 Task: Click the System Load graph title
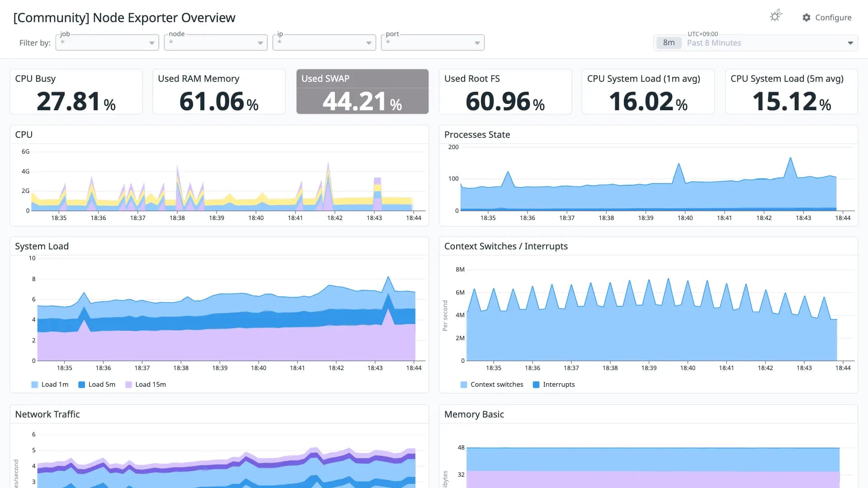point(42,246)
